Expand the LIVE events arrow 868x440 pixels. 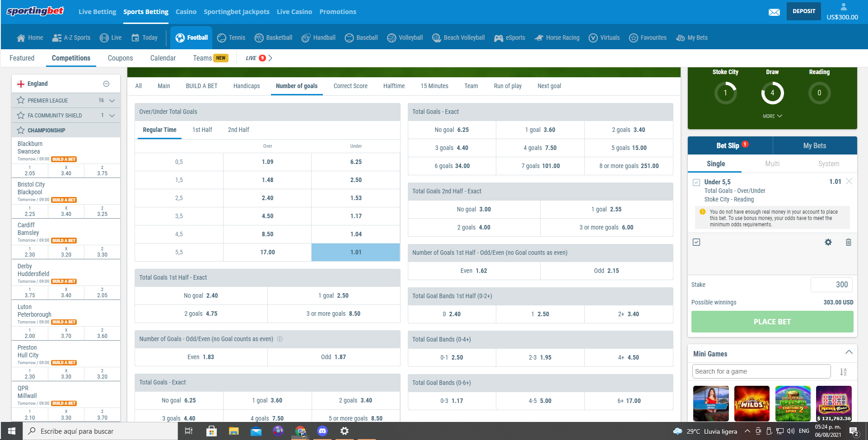(x=270, y=58)
